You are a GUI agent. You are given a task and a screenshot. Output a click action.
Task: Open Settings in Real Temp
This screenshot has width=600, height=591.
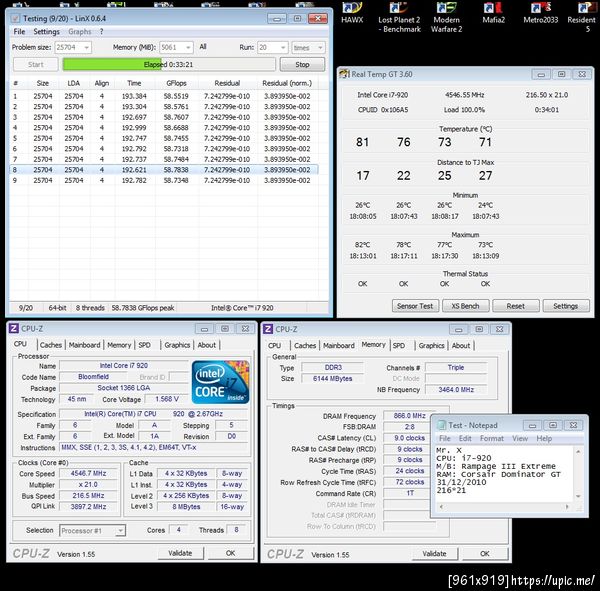tap(565, 306)
